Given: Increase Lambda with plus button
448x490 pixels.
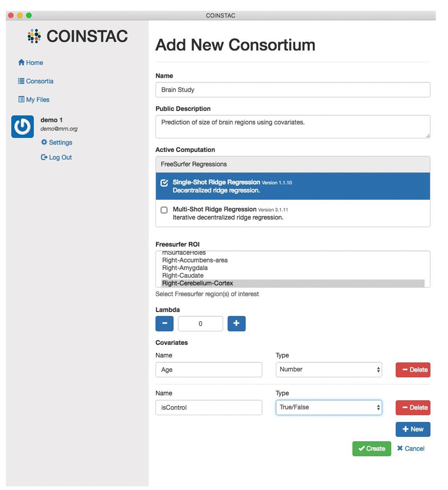Looking at the screenshot, I should (237, 323).
